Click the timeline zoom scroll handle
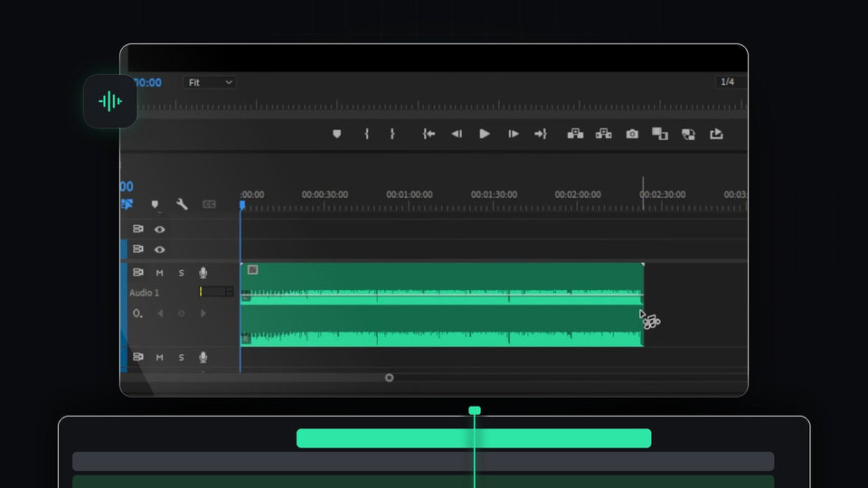868x488 pixels. 389,378
